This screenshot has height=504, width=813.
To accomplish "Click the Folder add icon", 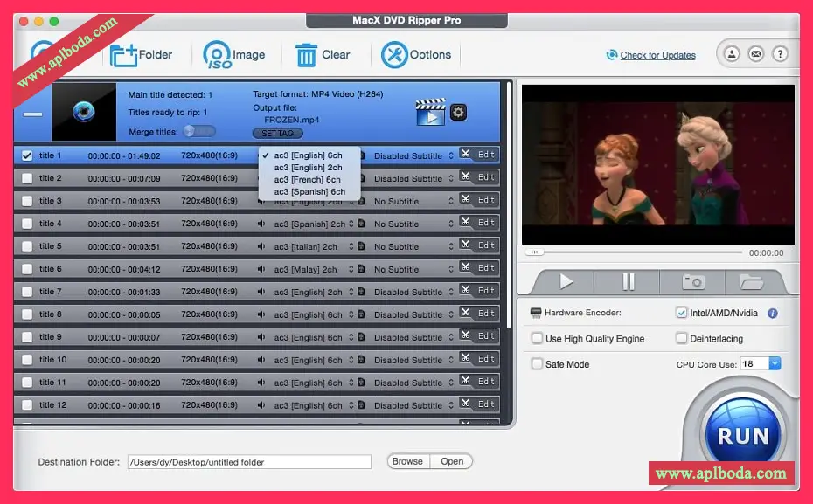I will (x=124, y=55).
